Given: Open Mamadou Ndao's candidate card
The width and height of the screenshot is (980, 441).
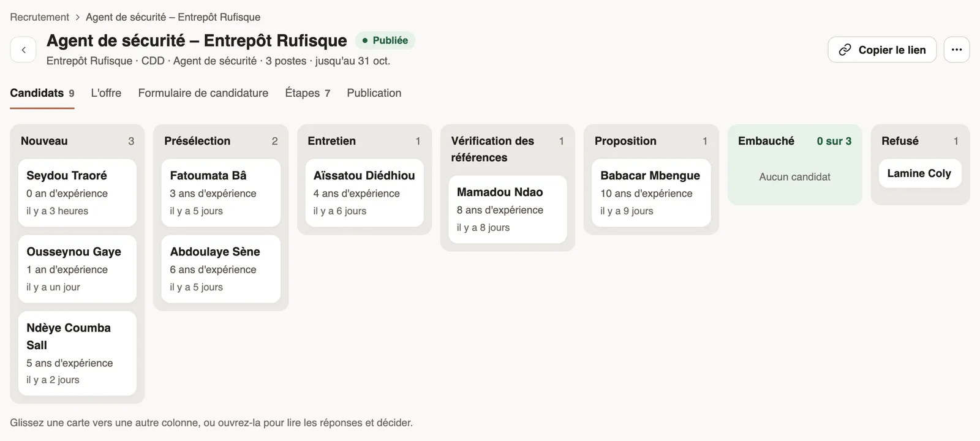Looking at the screenshot, I should tap(508, 209).
